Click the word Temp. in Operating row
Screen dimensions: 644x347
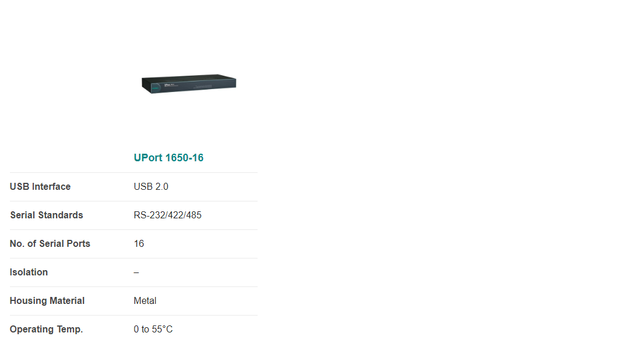70,330
